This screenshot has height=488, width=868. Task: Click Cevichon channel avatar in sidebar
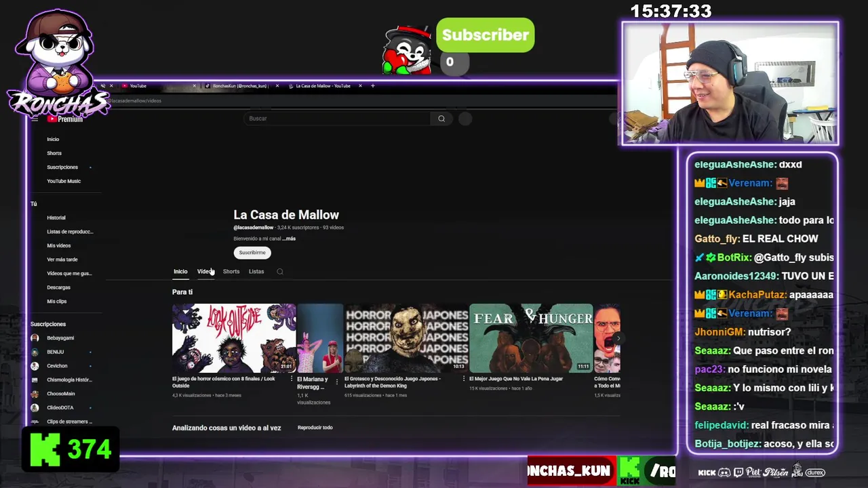[x=35, y=366]
